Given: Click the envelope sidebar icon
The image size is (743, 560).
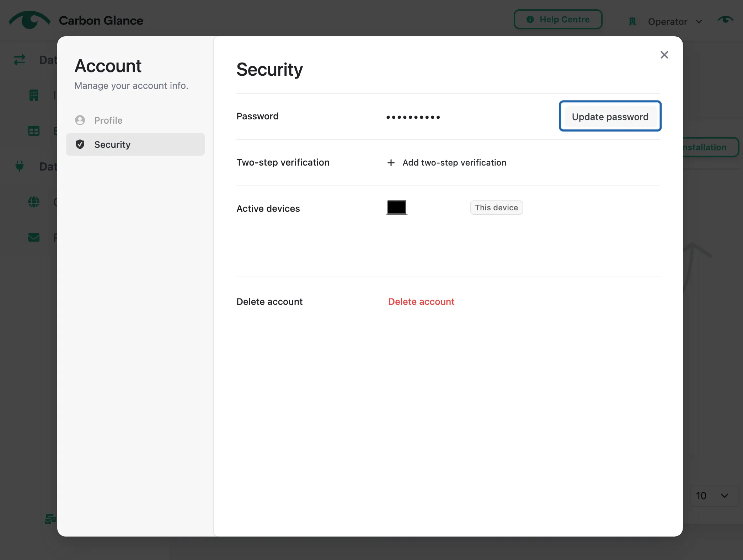Looking at the screenshot, I should [34, 237].
